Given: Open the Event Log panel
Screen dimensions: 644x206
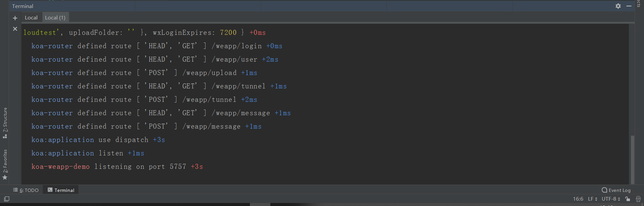Looking at the screenshot, I should pyautogui.click(x=616, y=190).
